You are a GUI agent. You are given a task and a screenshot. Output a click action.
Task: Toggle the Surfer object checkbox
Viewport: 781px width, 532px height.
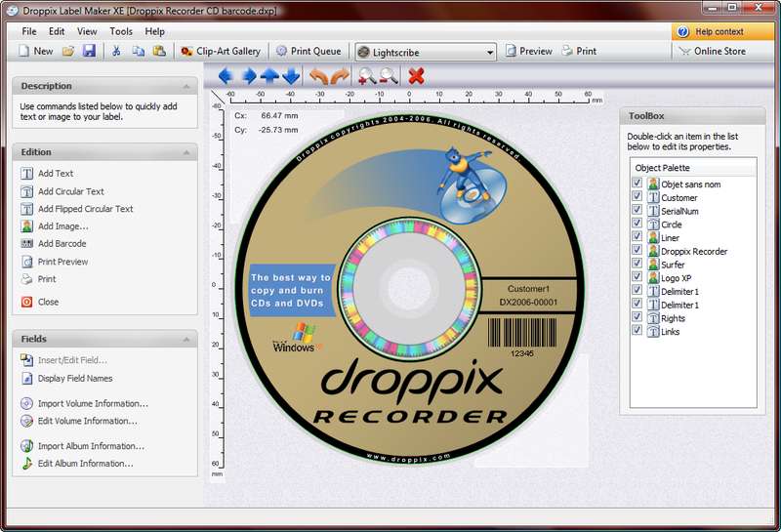click(637, 263)
